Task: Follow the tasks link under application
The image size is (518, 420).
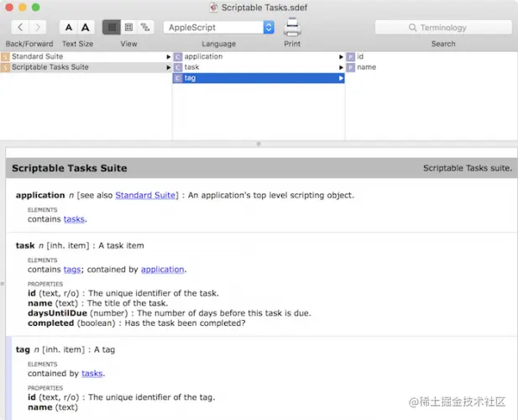Action: [x=74, y=219]
